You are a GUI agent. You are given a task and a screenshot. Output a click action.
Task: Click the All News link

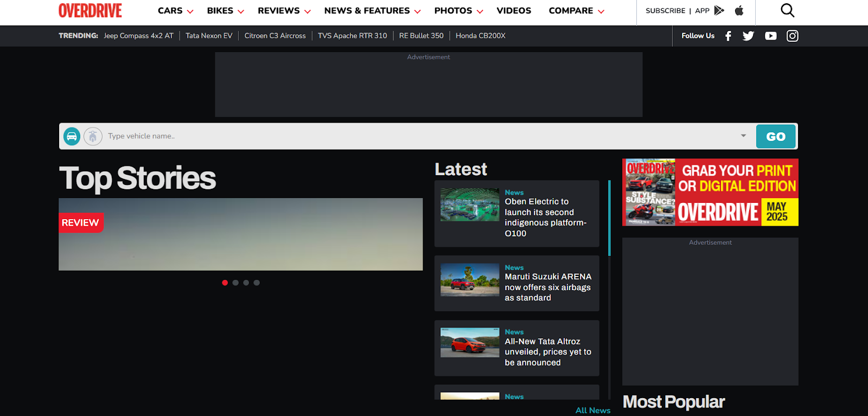(593, 411)
